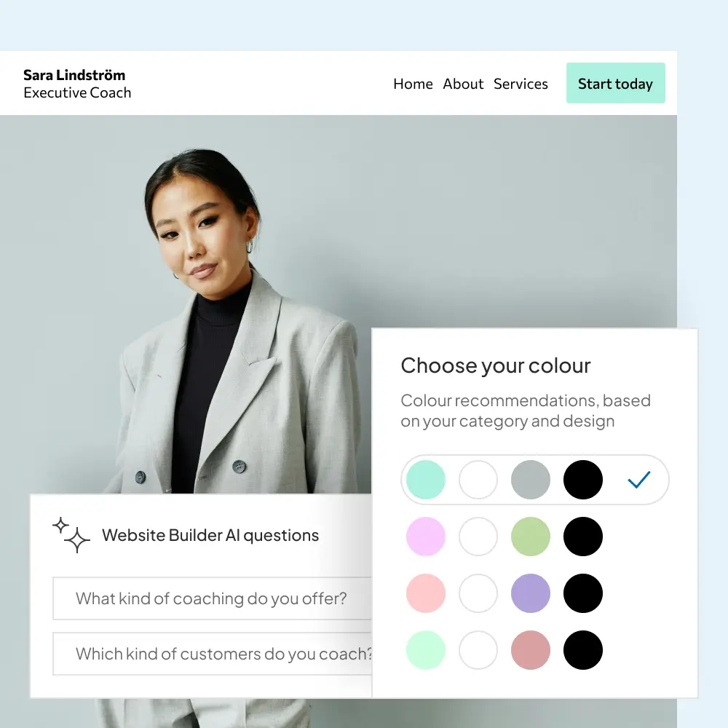728x728 pixels.
Task: Click the Sara Lindström site title
Action: pyautogui.click(x=74, y=75)
